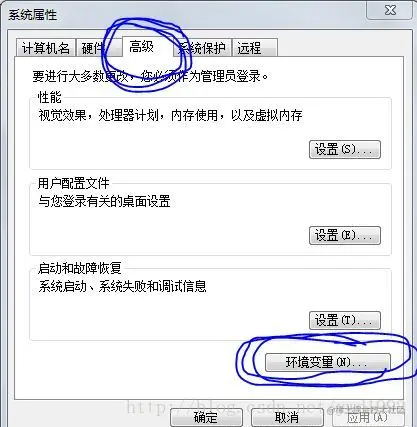Click the 应用(A) apply button
The height and width of the screenshot is (427, 417).
368,417
